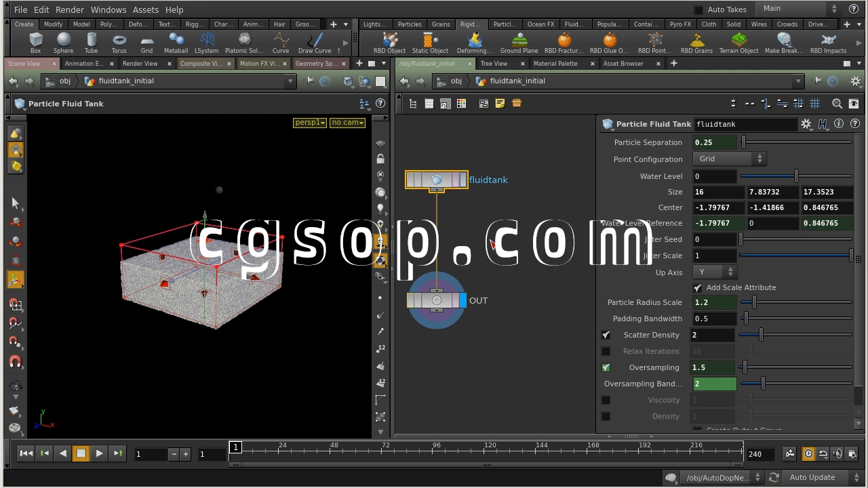
Task: Play the timeline in reverse
Action: pyautogui.click(x=62, y=453)
